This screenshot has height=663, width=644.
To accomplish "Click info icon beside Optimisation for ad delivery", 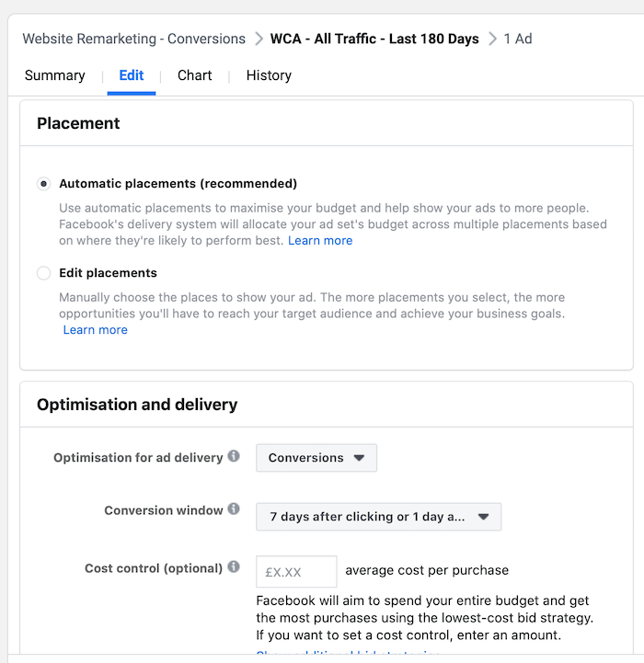I will (234, 456).
